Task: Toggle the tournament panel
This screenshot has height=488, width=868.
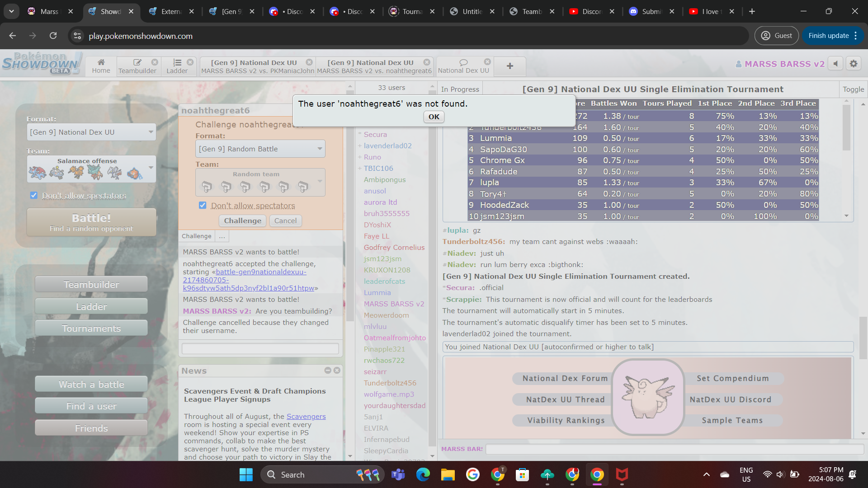Action: pyautogui.click(x=853, y=89)
